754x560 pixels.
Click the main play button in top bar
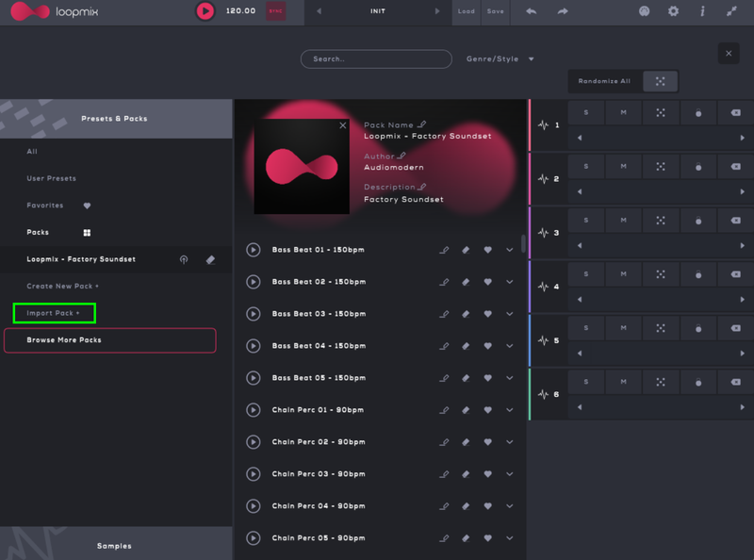[205, 11]
